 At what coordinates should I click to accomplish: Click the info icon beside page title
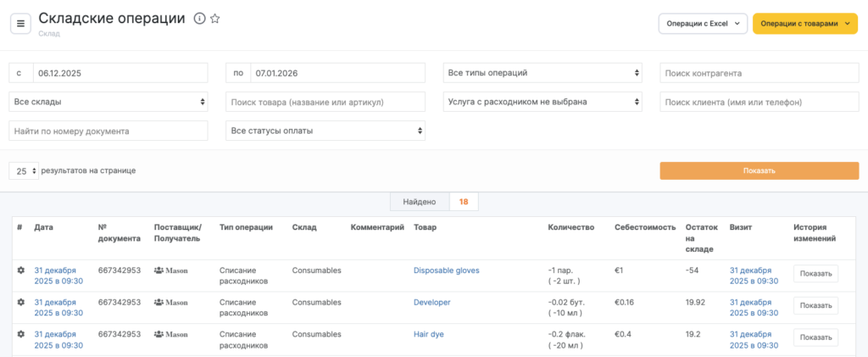199,19
